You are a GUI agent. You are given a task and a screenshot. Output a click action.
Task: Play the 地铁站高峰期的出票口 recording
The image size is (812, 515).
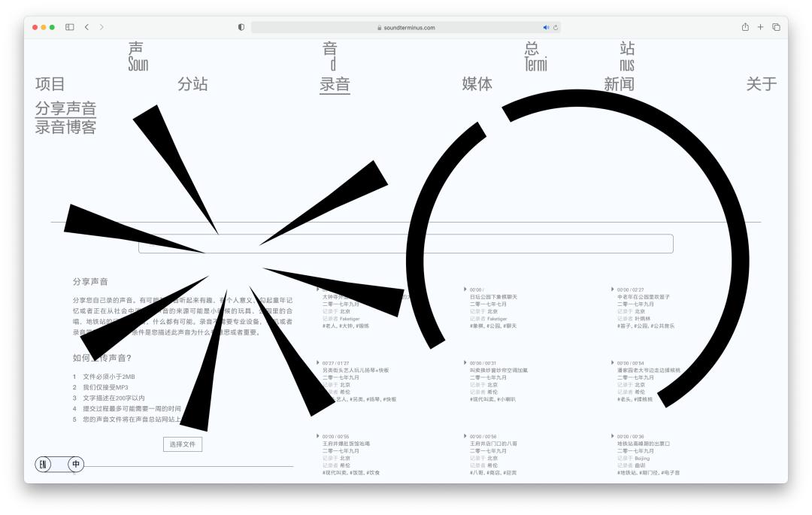613,436
